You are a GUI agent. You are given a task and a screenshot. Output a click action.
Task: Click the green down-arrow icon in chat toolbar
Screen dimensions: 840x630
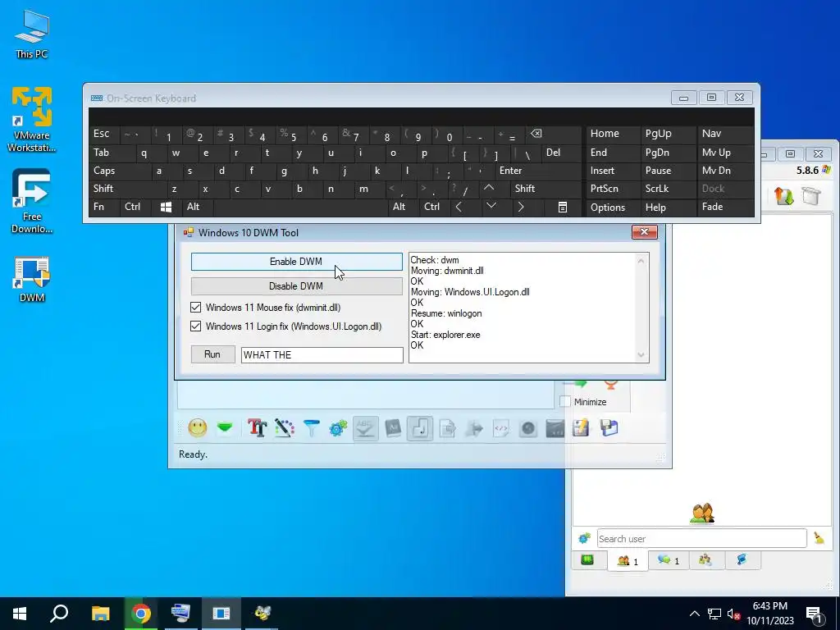[225, 427]
